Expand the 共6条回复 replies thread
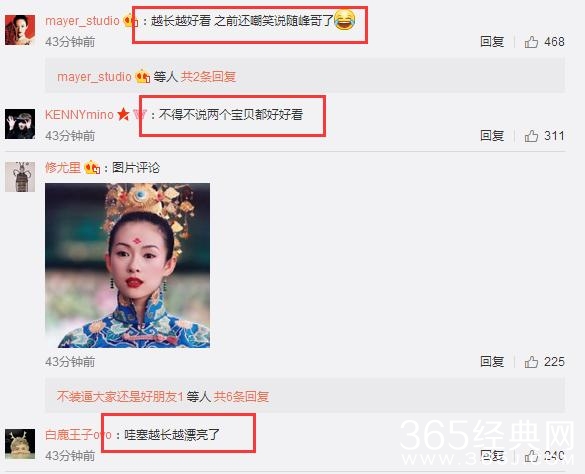 241,396
